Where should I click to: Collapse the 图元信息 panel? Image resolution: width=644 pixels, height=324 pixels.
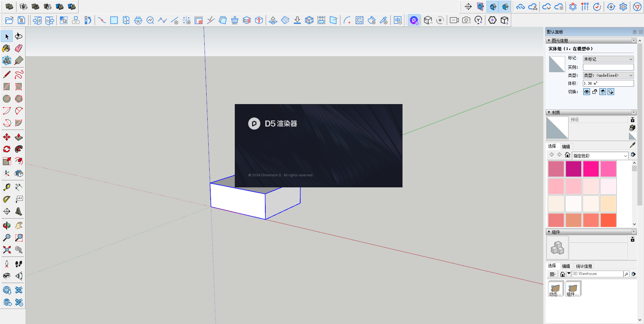point(549,41)
